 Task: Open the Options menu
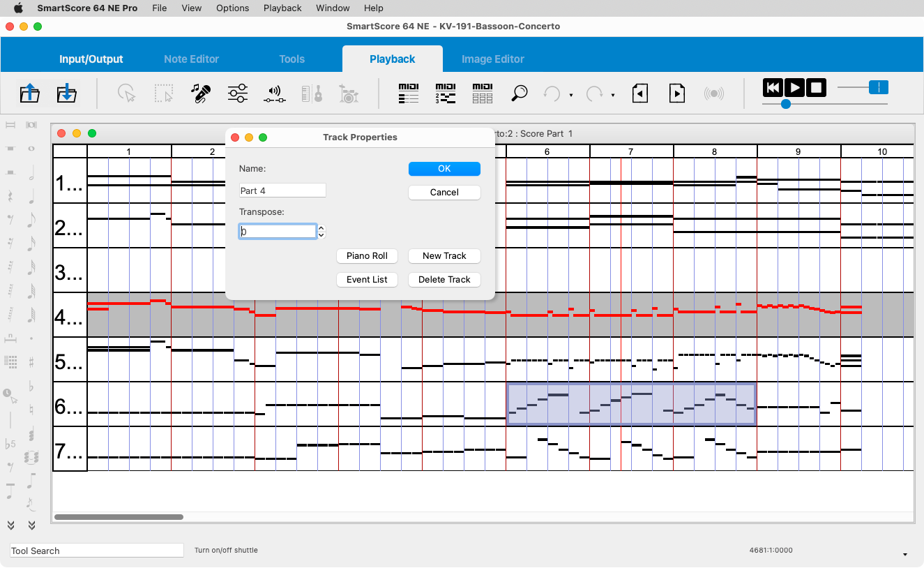coord(232,8)
